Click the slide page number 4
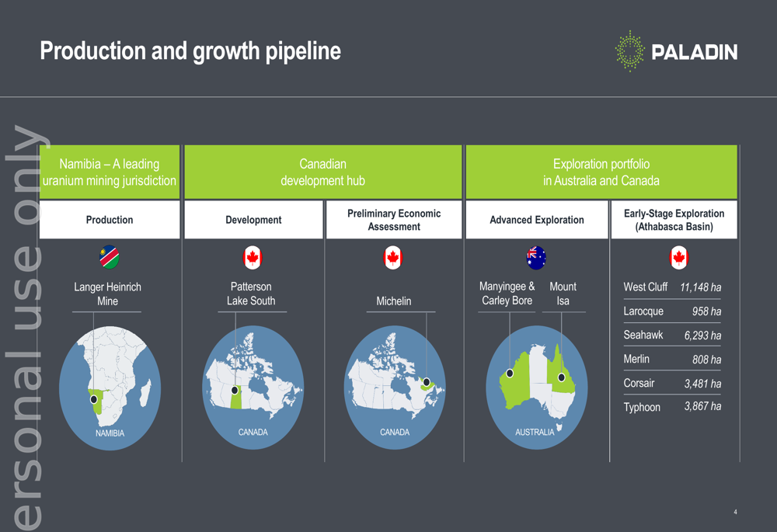Screen dimensions: 777x532 735,512
